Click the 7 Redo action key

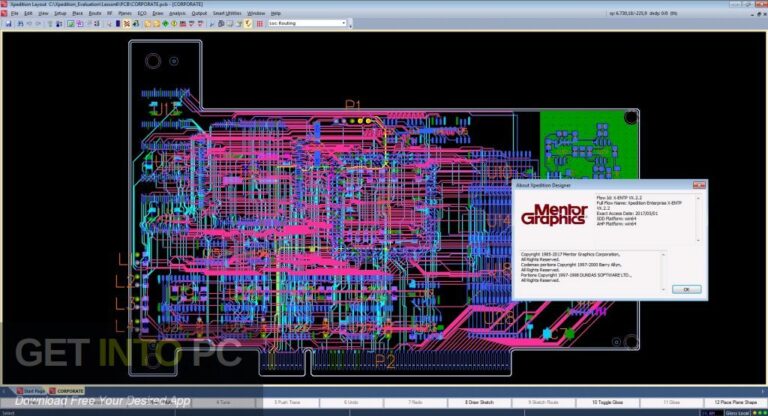415,402
